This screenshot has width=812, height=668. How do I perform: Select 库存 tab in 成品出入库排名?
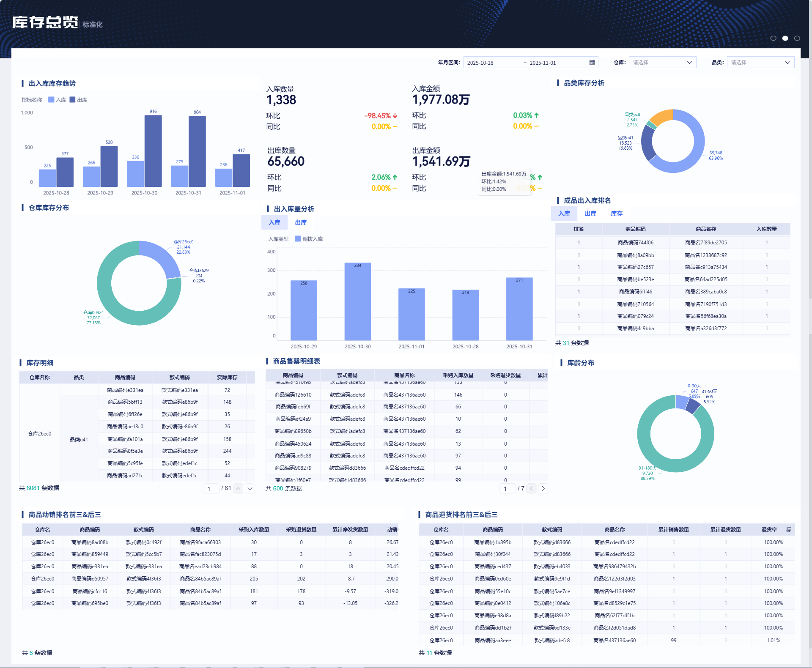point(617,214)
